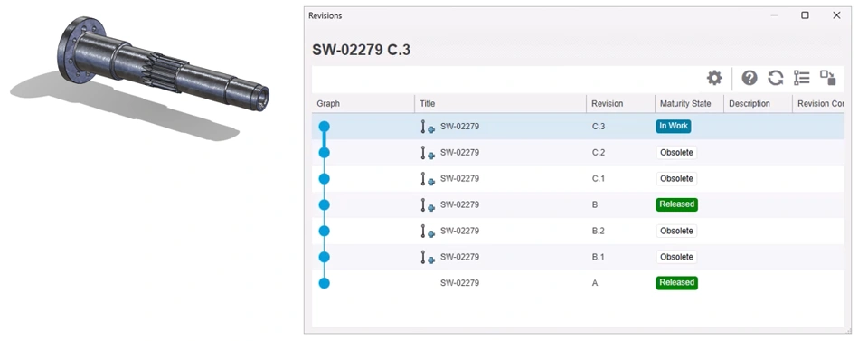Select the graph node for revision B
This screenshot has height=341, width=868.
325,204
